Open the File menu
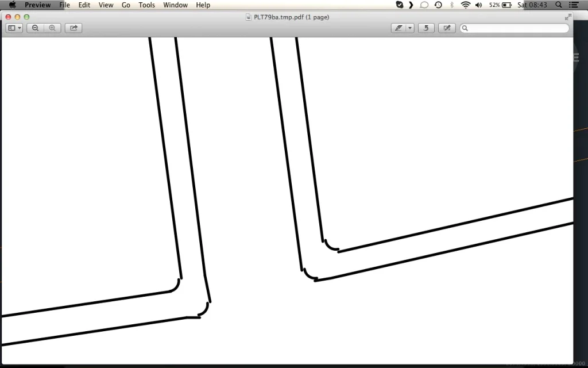Image resolution: width=588 pixels, height=368 pixels. point(64,5)
